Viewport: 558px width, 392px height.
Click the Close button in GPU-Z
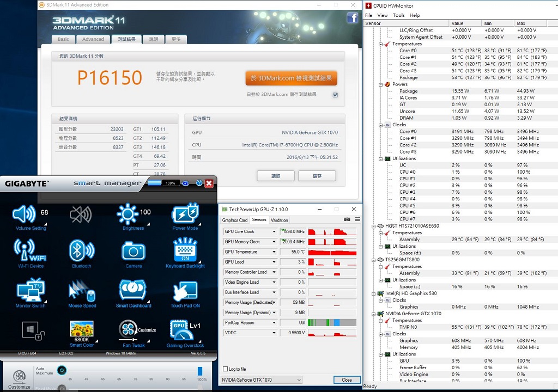tap(347, 380)
